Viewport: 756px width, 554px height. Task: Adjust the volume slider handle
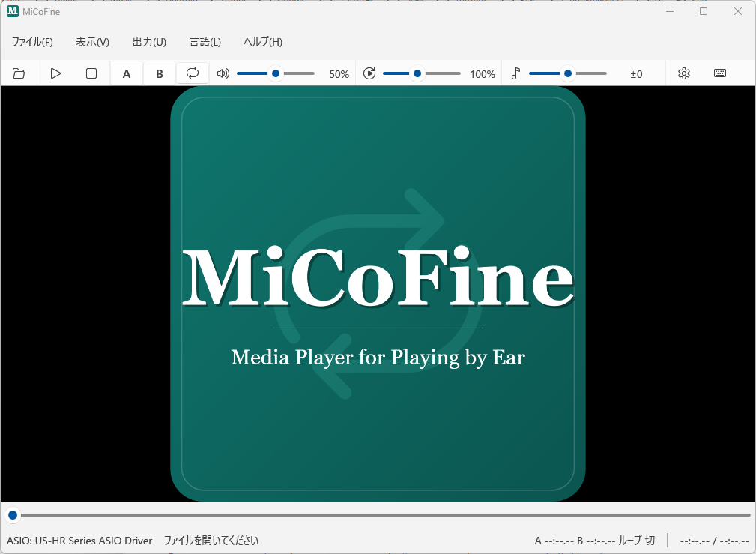[x=276, y=73]
